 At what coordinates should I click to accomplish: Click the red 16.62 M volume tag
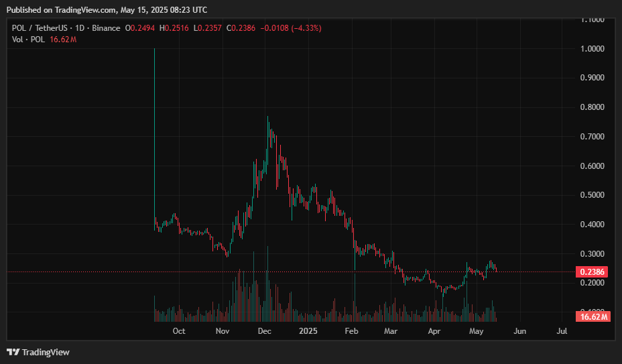point(593,316)
